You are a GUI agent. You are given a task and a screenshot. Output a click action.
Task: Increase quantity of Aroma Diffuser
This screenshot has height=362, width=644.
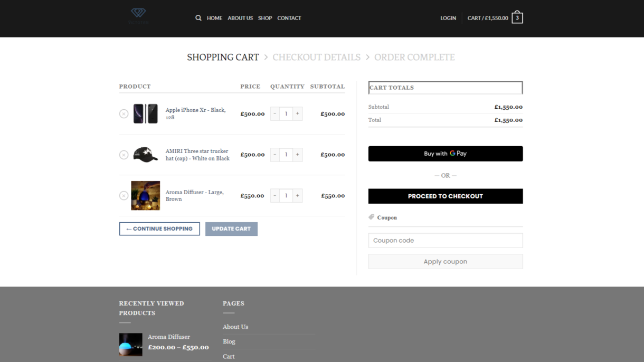point(298,195)
